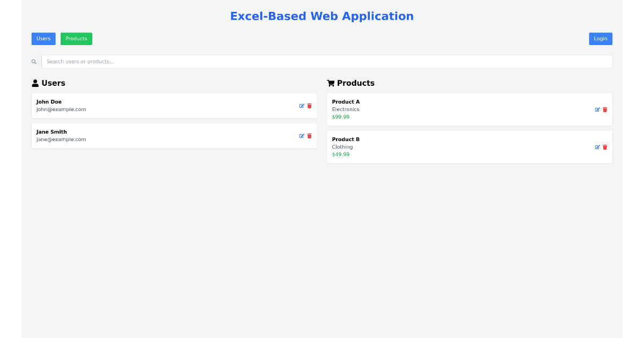644x338 pixels.
Task: Click the edit icon for Product B
Action: (597, 147)
